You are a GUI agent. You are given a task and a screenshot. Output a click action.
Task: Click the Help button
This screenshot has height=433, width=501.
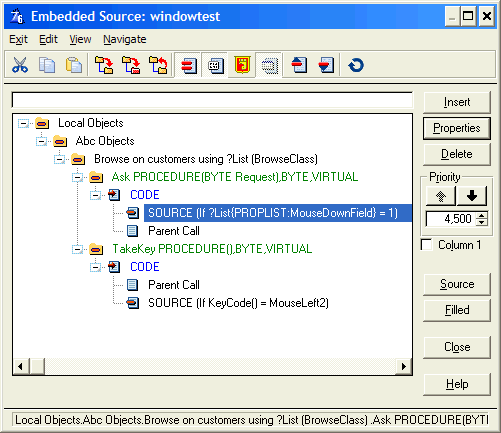[x=457, y=384]
